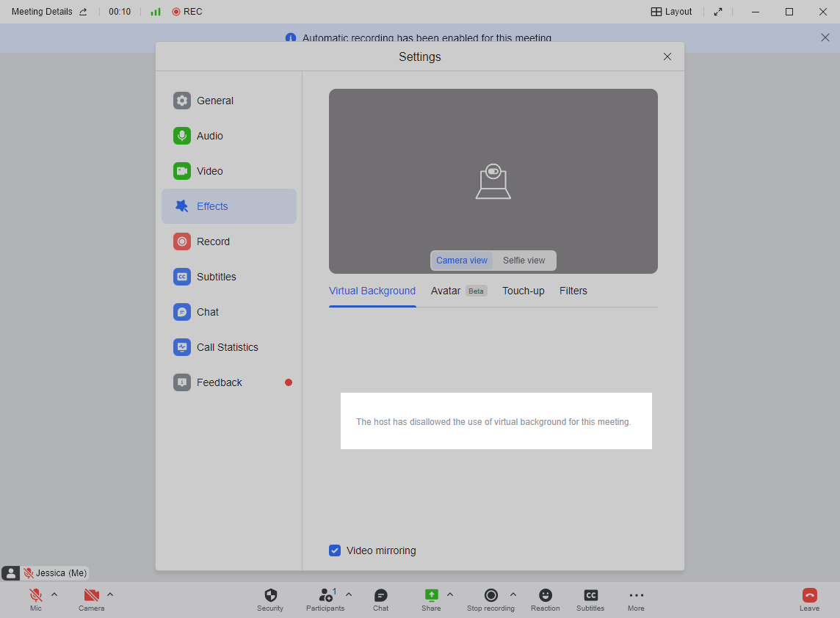This screenshot has height=618, width=840.
Task: Click the Subtitles CC toolbar icon
Action: (590, 595)
